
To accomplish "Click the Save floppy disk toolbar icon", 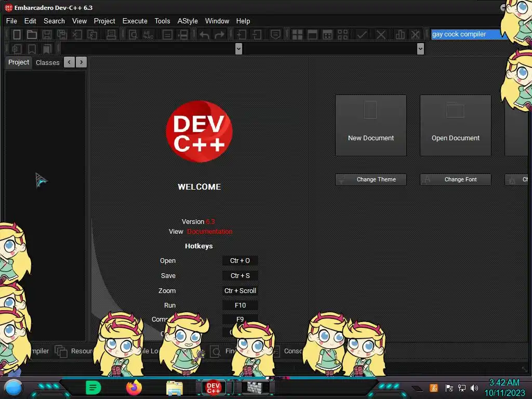I will click(x=47, y=35).
